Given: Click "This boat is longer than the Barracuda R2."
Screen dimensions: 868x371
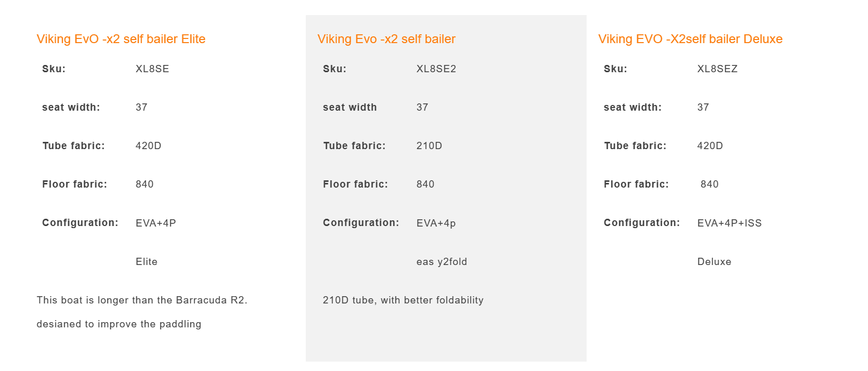Looking at the screenshot, I should click(142, 300).
